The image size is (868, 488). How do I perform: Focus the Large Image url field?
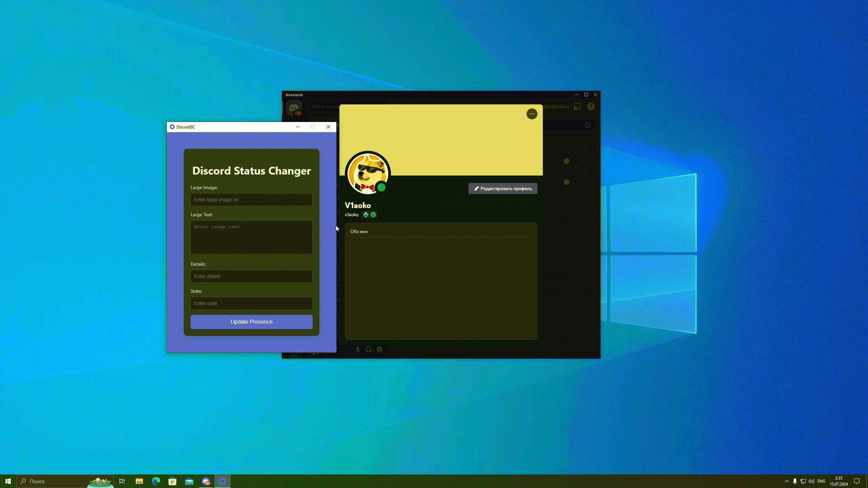[x=251, y=200]
